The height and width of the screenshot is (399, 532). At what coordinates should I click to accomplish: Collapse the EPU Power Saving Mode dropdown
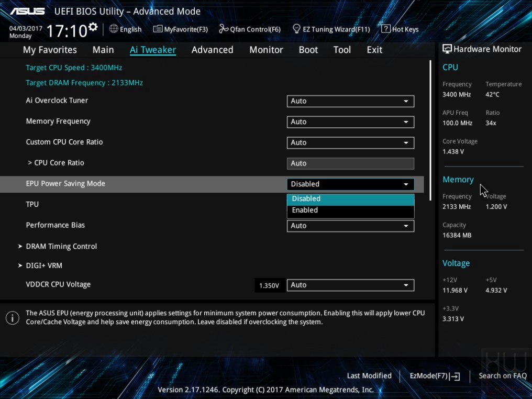point(350,184)
